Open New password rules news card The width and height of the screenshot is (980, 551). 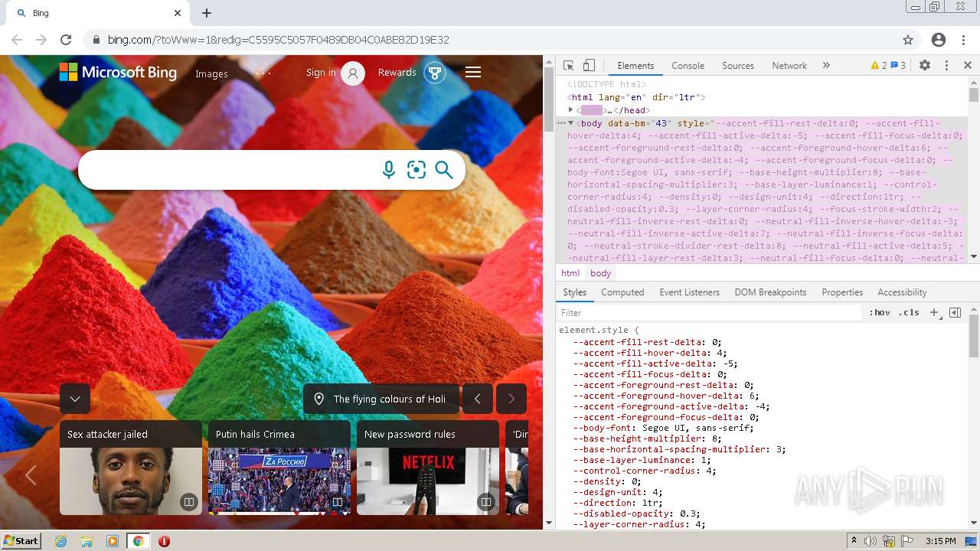pyautogui.click(x=428, y=468)
